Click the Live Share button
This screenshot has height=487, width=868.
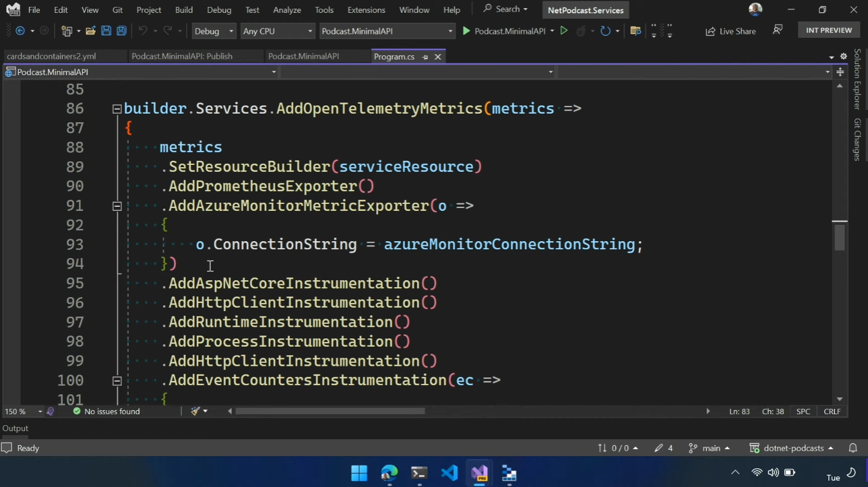[x=731, y=31]
